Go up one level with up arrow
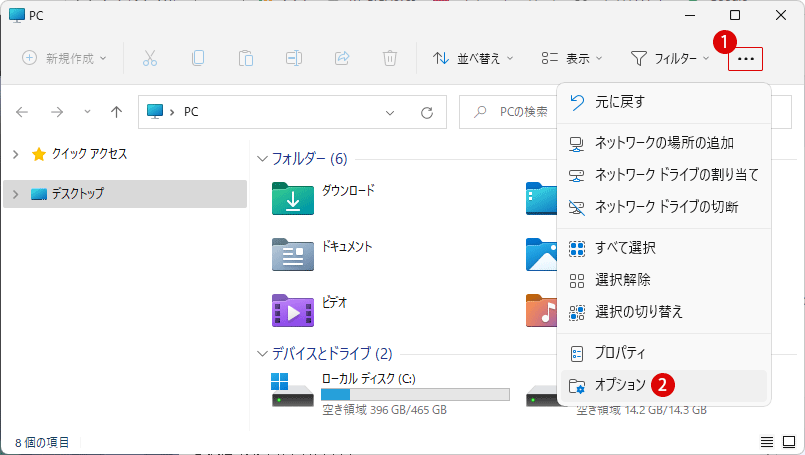805x455 pixels. pos(117,112)
